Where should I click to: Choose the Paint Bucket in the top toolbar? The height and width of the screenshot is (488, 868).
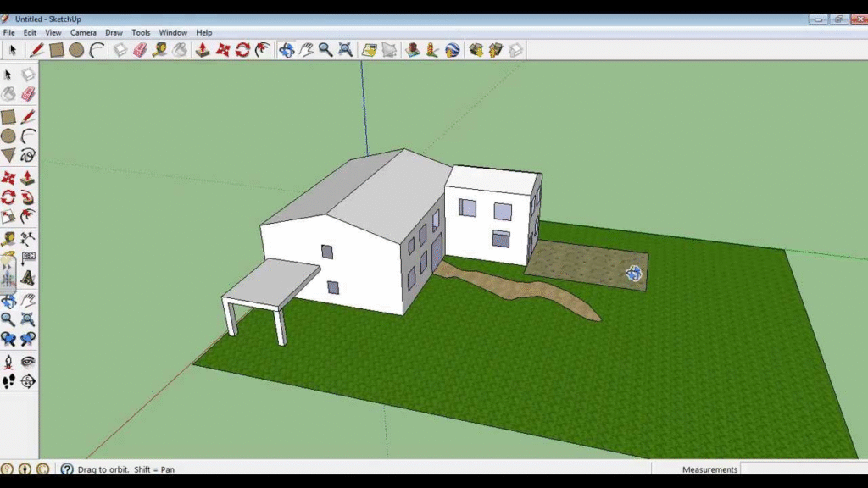pyautogui.click(x=180, y=50)
